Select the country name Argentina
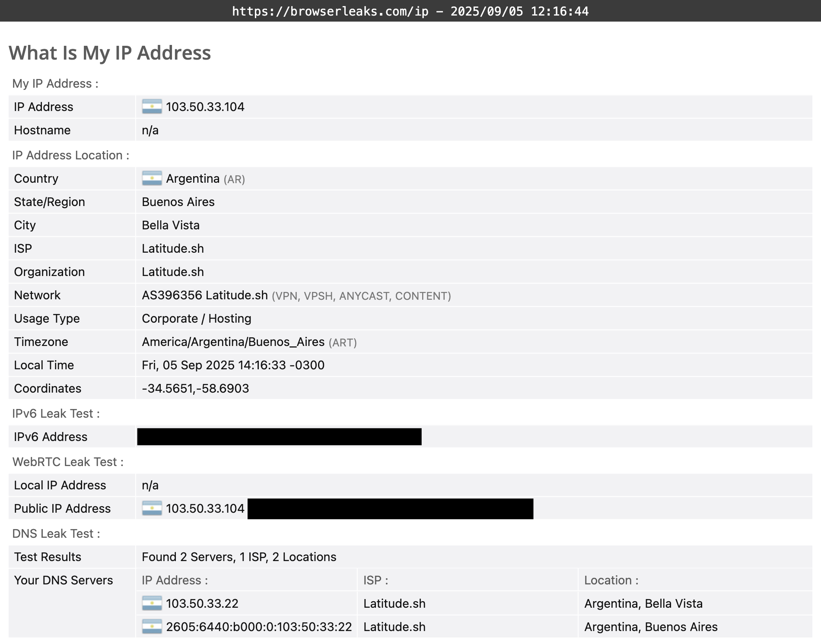Viewport: 821px width, 644px height. point(193,178)
